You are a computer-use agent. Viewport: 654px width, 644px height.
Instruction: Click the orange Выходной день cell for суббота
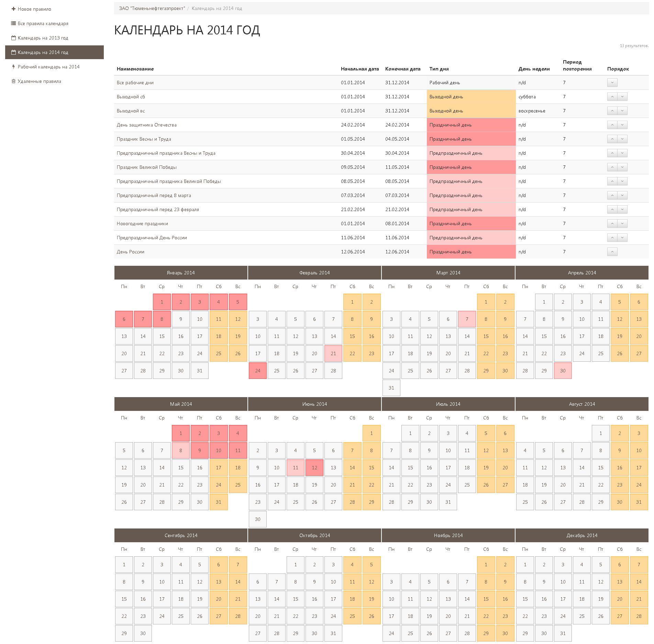[471, 97]
